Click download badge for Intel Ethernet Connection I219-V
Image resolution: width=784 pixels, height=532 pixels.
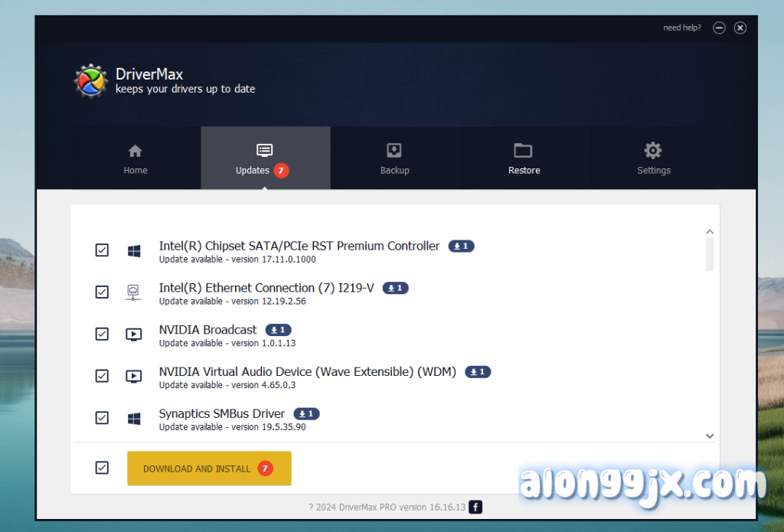click(x=396, y=289)
